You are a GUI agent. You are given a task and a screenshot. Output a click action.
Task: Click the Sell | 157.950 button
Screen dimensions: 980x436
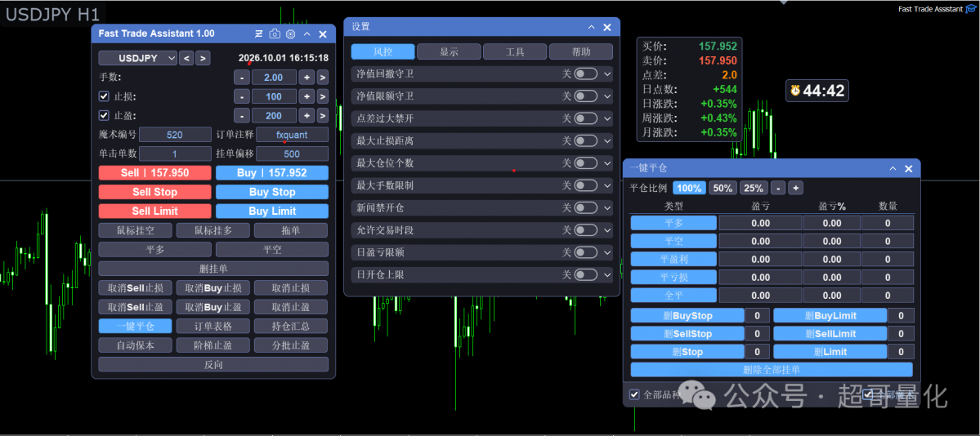155,173
